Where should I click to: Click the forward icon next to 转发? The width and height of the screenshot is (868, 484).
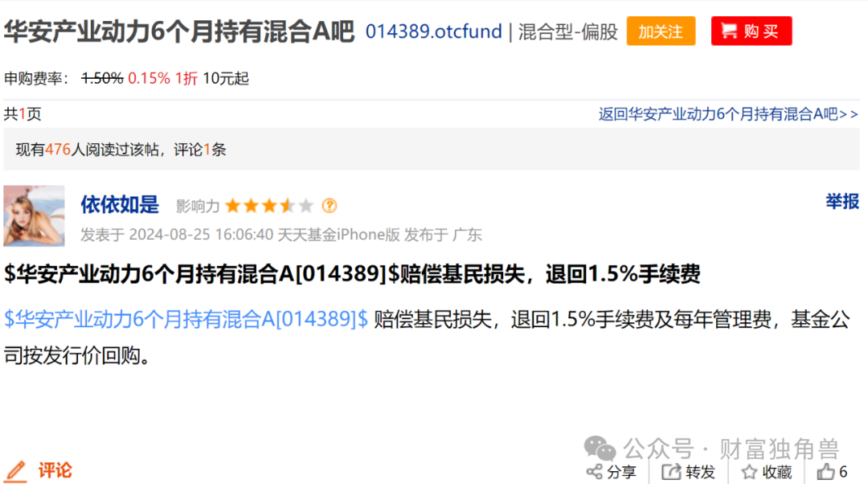click(671, 472)
